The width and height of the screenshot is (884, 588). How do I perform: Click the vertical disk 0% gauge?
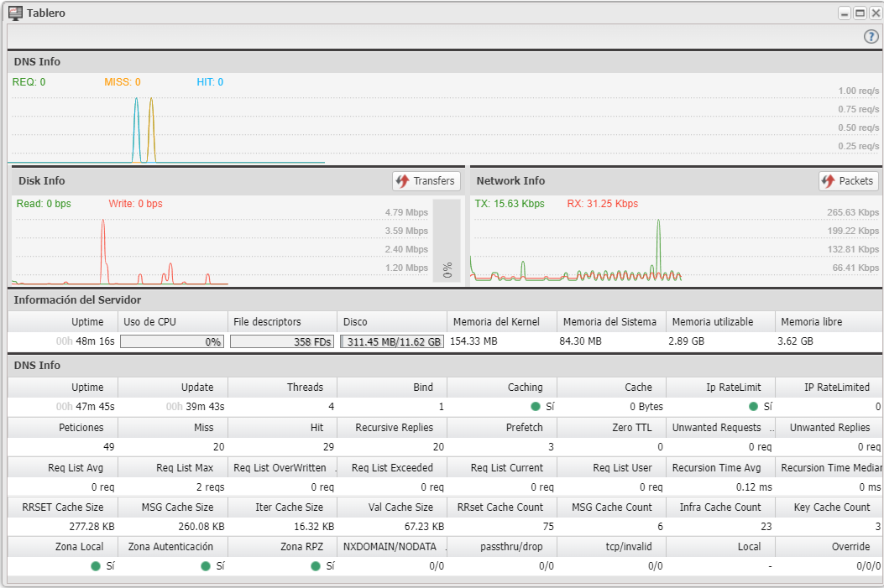[x=447, y=241]
